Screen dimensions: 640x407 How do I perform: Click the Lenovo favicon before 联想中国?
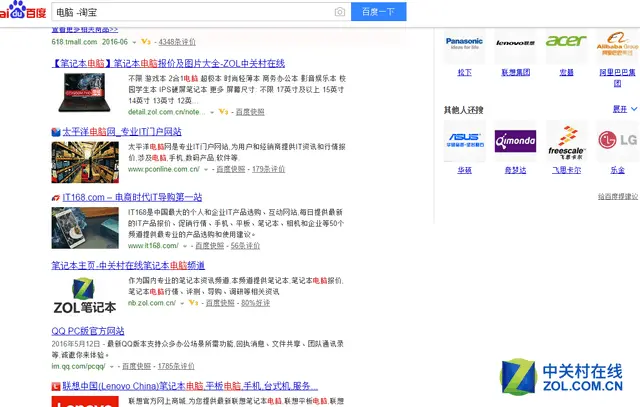click(56, 386)
